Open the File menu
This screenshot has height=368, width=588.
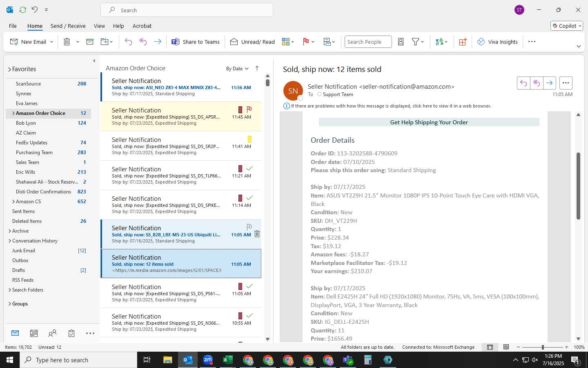click(x=13, y=26)
